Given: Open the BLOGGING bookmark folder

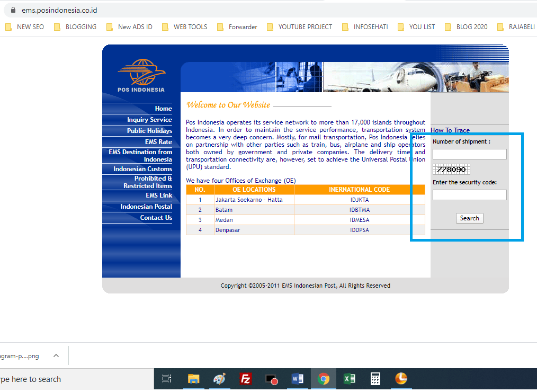Looking at the screenshot, I should coord(75,26).
